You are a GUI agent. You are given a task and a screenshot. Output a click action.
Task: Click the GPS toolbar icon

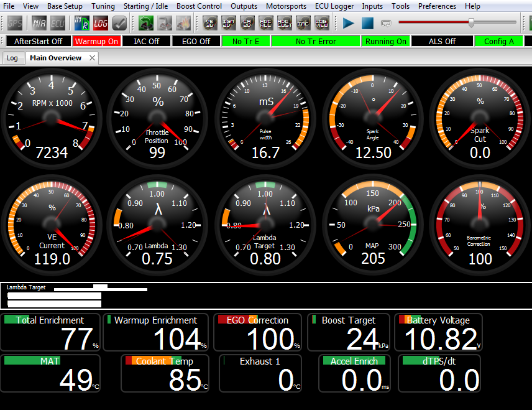pos(15,24)
